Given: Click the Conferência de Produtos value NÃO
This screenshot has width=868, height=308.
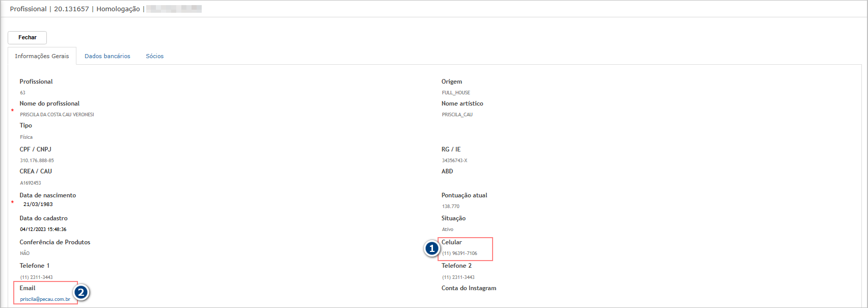Looking at the screenshot, I should [x=25, y=253].
